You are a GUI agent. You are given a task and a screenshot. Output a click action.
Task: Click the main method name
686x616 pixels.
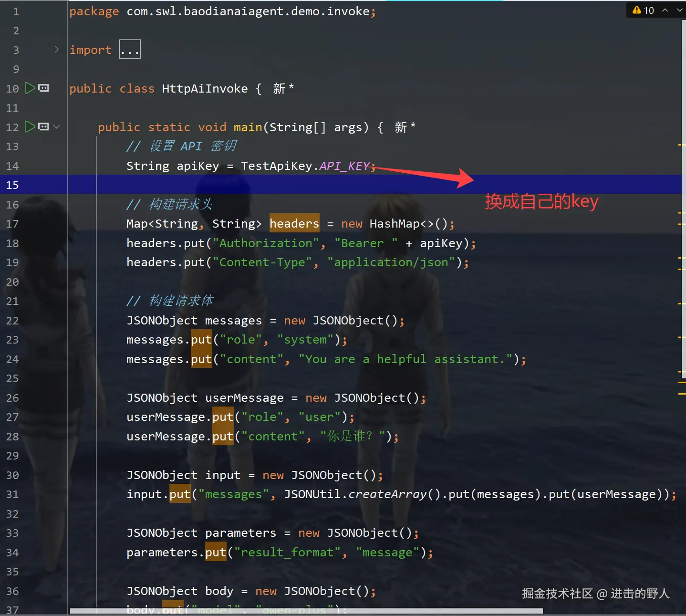[248, 127]
